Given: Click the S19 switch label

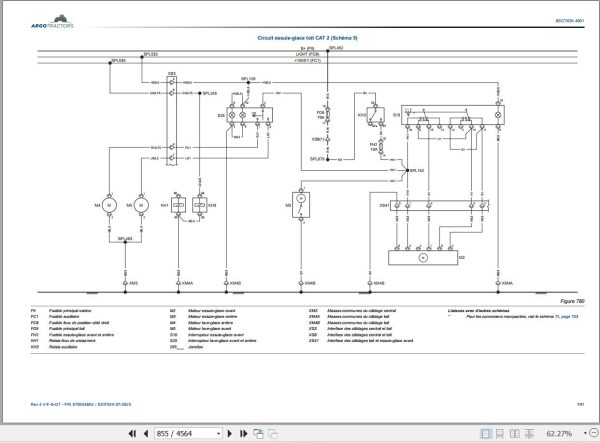Looking at the screenshot, I should (396, 115).
